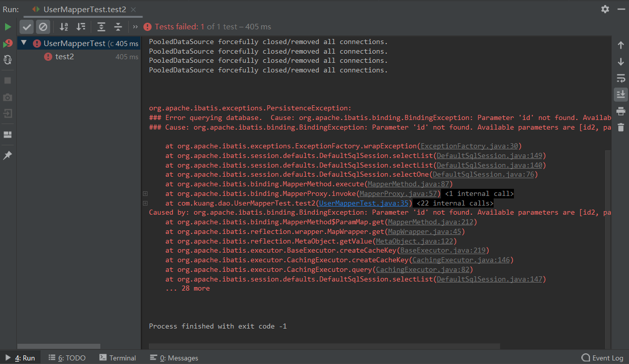Select the test2 failed test row

point(79,57)
